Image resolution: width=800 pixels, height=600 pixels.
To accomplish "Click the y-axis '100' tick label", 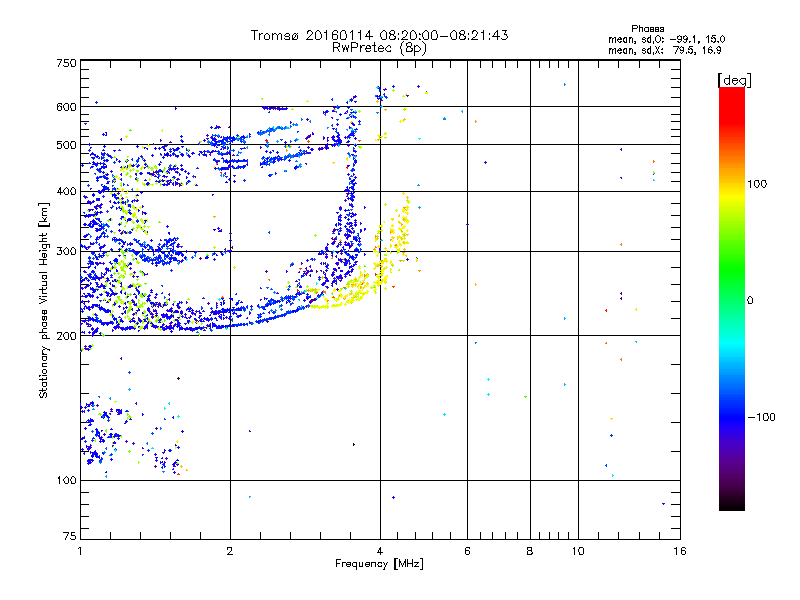I will pos(66,480).
